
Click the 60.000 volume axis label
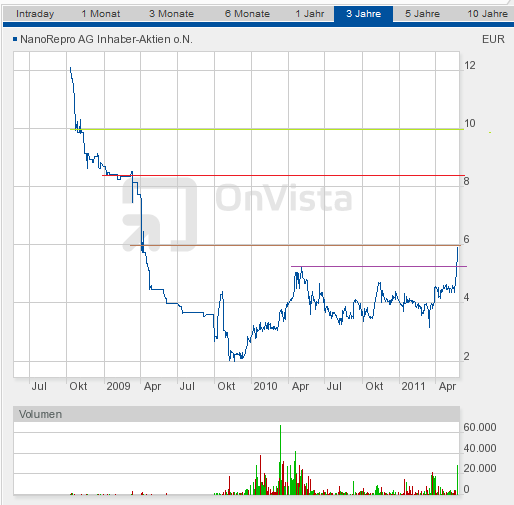pos(480,427)
